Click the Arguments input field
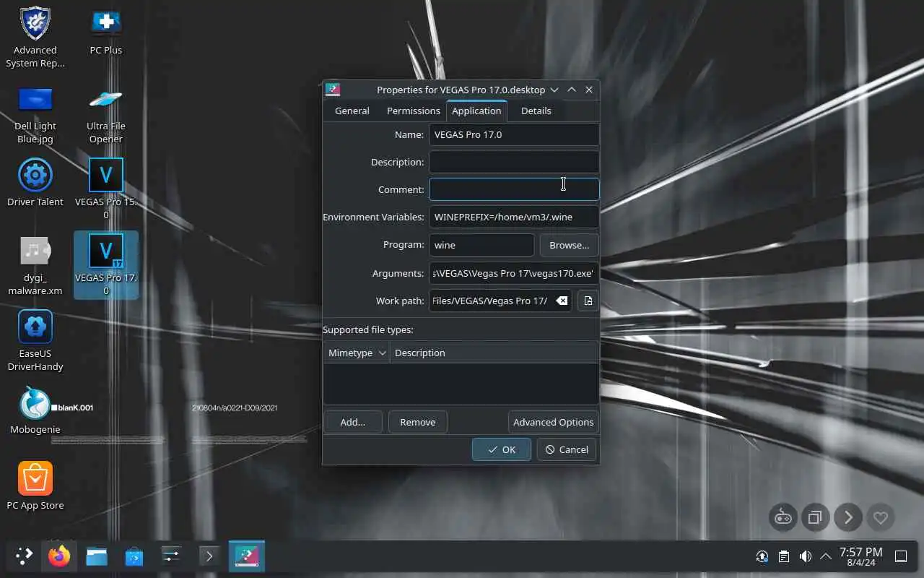924x578 pixels. [x=514, y=273]
